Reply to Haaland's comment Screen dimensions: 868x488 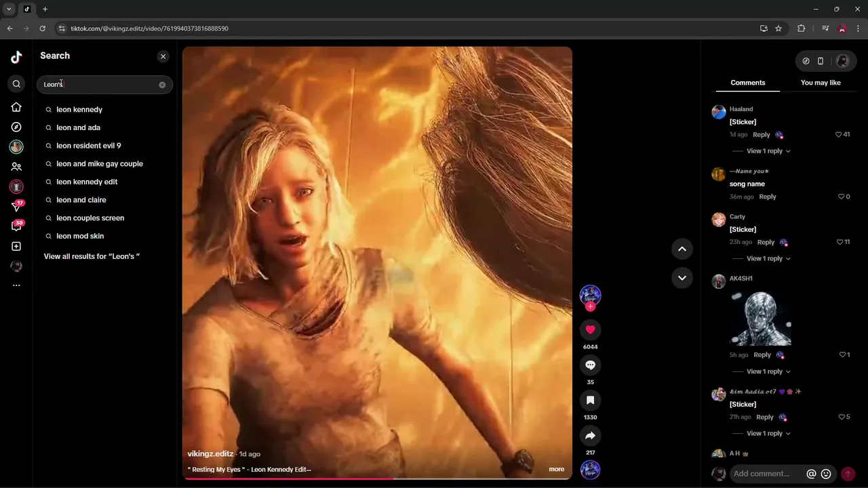(762, 135)
